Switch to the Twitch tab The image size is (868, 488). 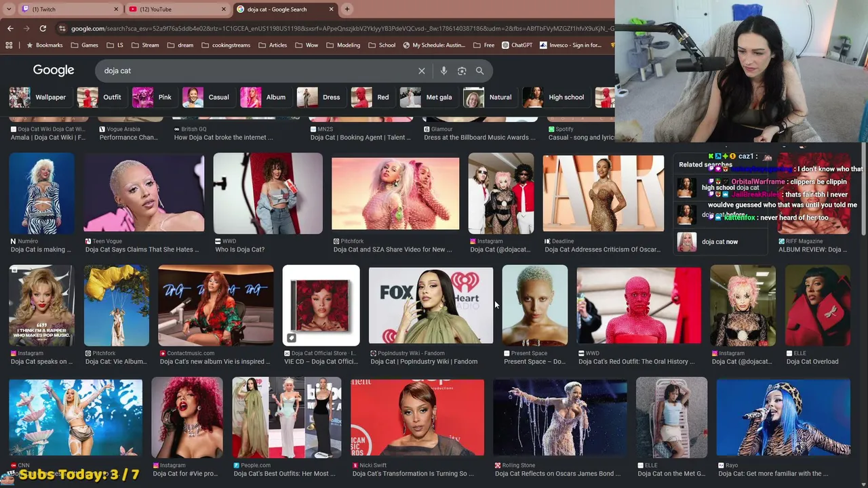(x=69, y=9)
